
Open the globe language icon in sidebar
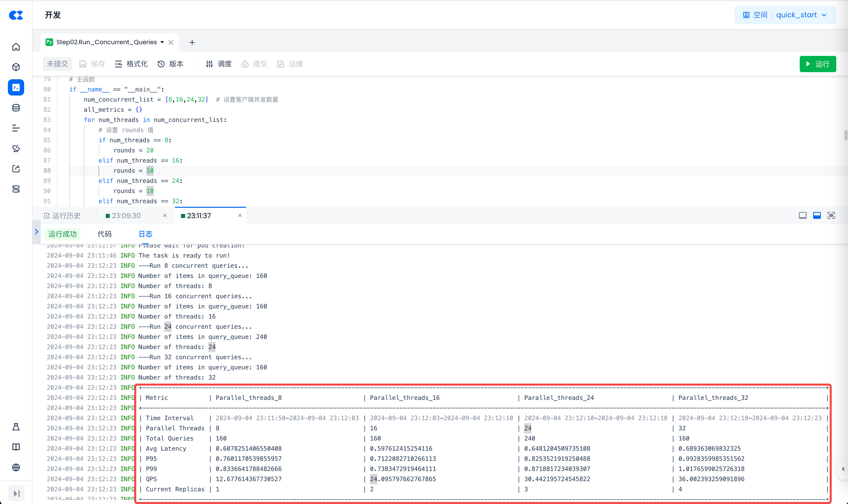(16, 467)
